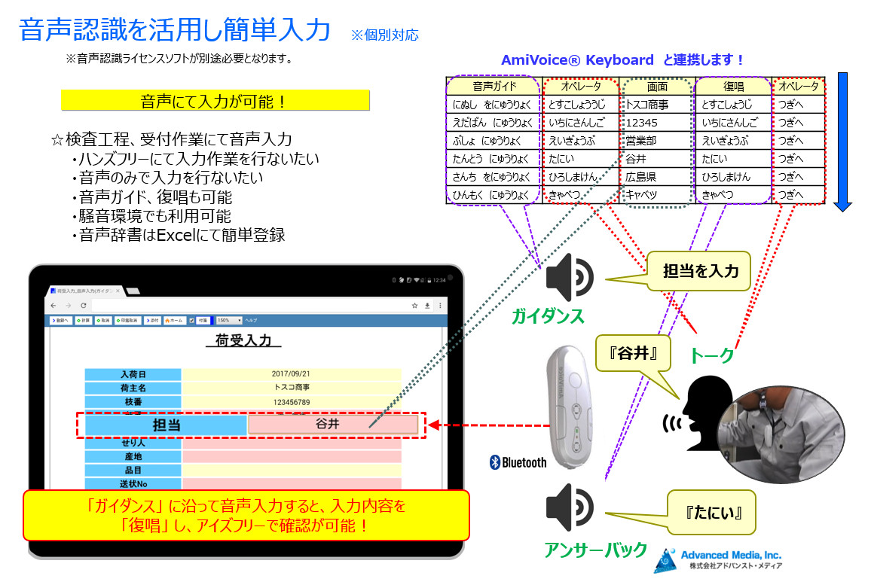
Task: Click the 『たにい』 callout
Action: [x=713, y=513]
